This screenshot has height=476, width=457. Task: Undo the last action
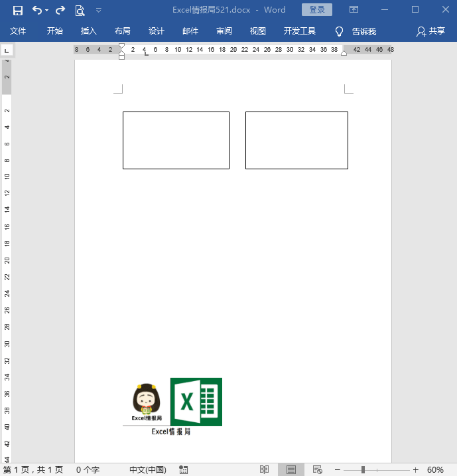[37, 11]
